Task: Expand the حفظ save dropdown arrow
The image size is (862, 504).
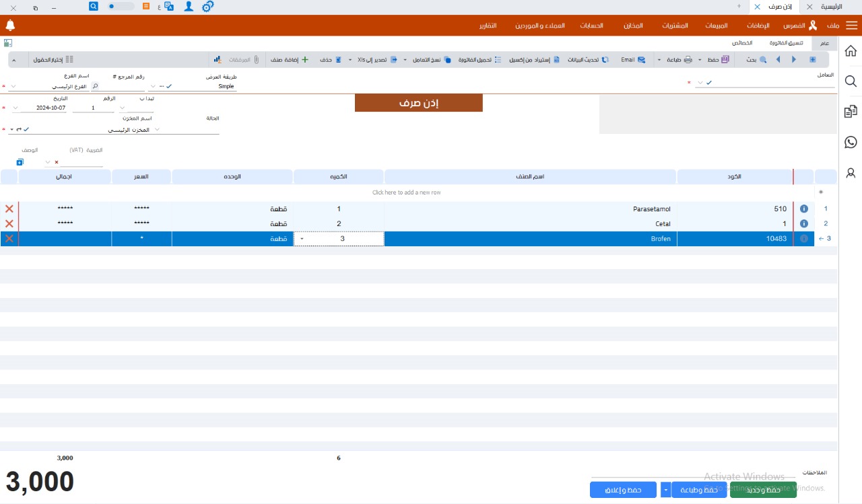Action: coord(700,59)
